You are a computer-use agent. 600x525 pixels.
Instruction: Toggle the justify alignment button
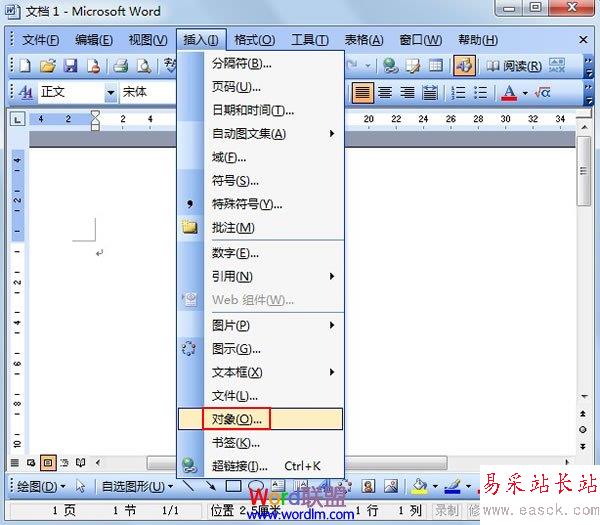(x=362, y=93)
